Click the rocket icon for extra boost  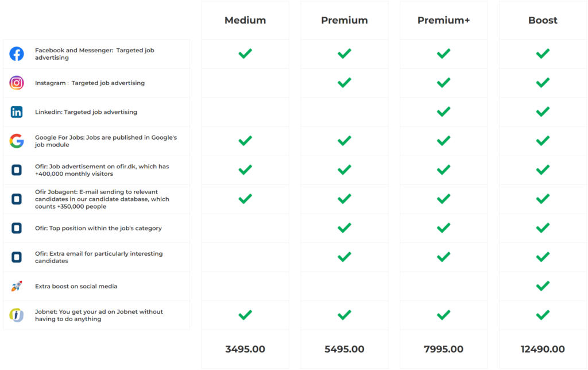17,286
